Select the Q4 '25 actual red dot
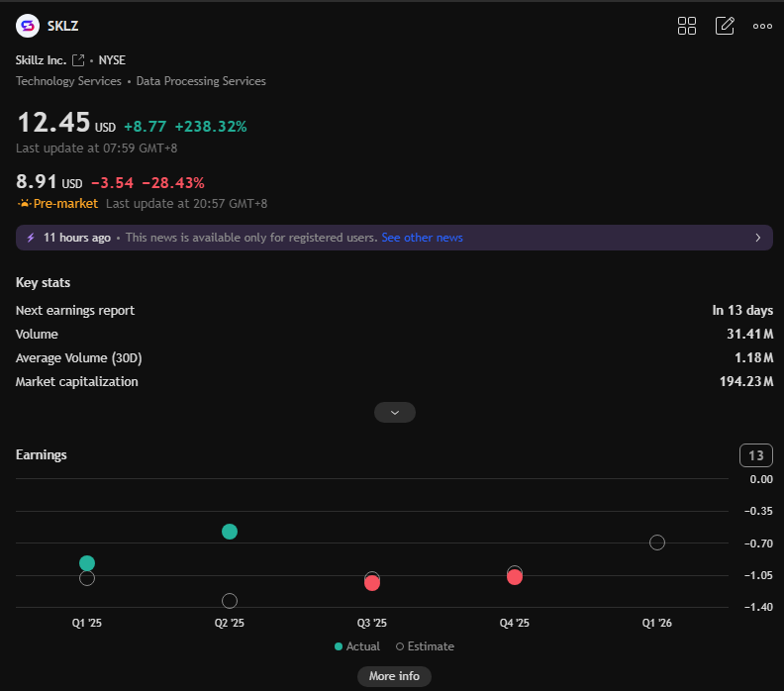Viewport: 784px width, 691px height. click(x=515, y=577)
